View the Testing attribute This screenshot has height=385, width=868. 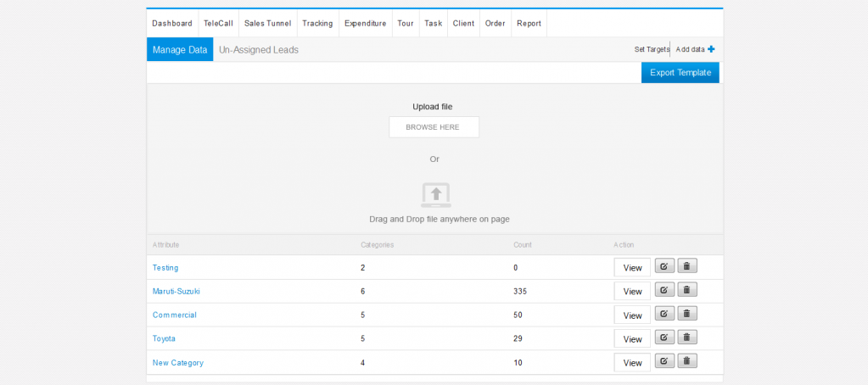(x=632, y=268)
